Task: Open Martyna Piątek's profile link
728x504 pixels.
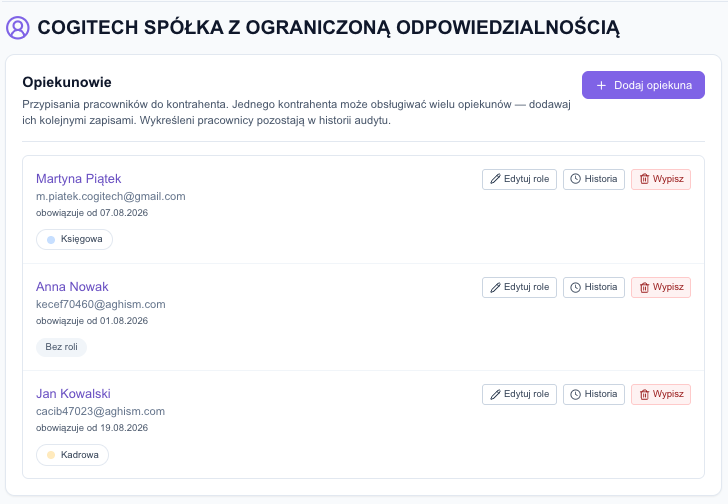Action: click(78, 179)
